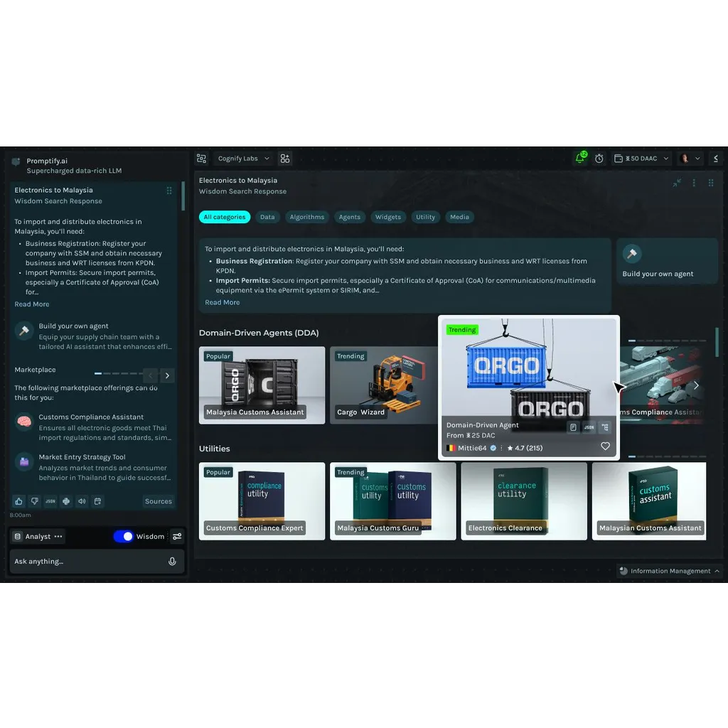
Task: Click Read More in main response summary
Action: (223, 302)
